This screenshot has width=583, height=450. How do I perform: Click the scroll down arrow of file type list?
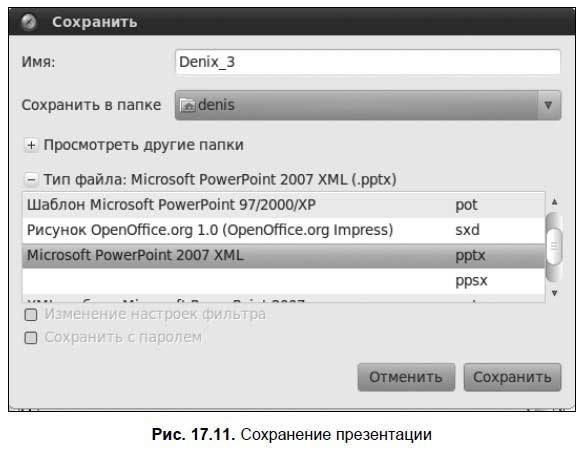click(554, 293)
